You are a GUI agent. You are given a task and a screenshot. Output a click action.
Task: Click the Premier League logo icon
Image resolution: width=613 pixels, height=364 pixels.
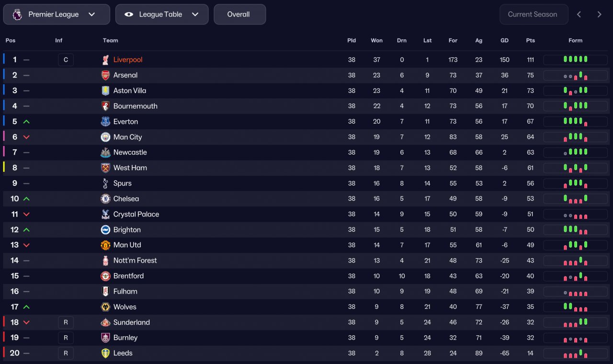click(17, 14)
